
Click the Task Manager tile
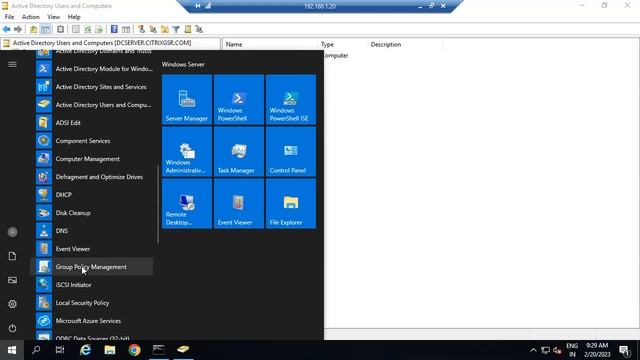tap(239, 151)
